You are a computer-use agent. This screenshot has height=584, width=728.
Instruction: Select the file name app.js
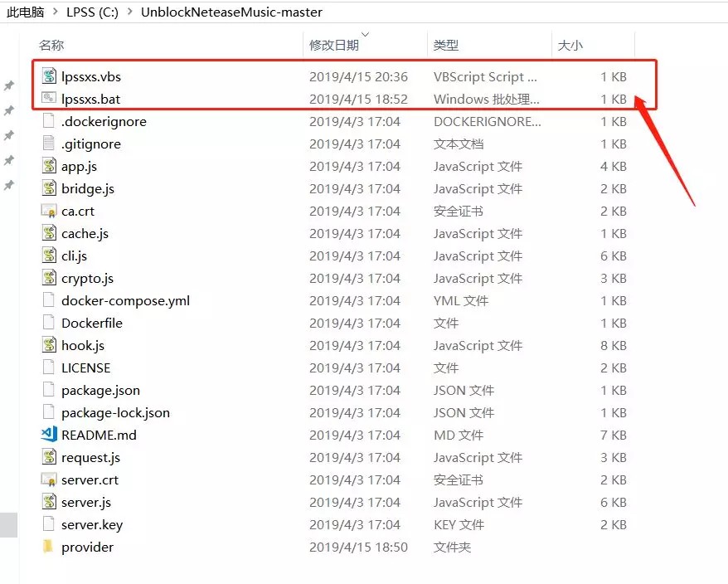(79, 167)
